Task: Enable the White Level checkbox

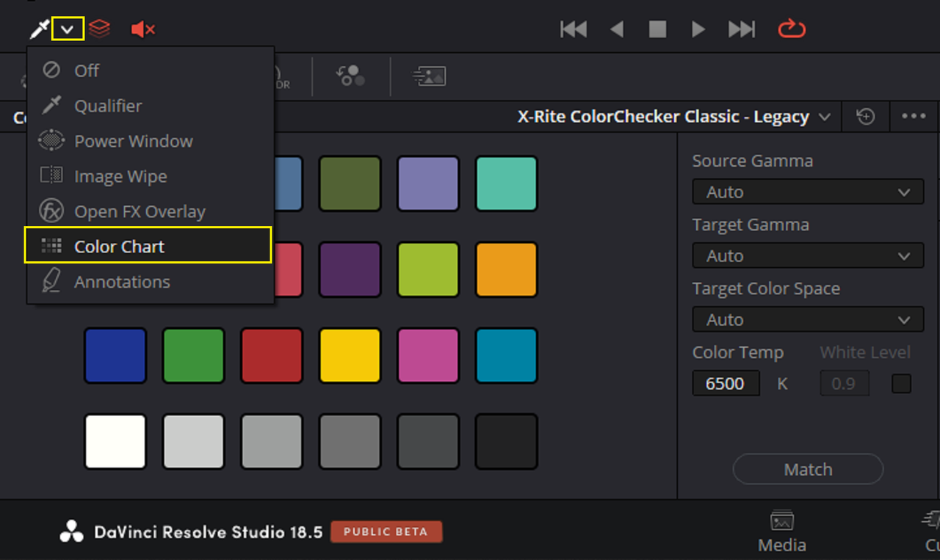Action: [901, 383]
